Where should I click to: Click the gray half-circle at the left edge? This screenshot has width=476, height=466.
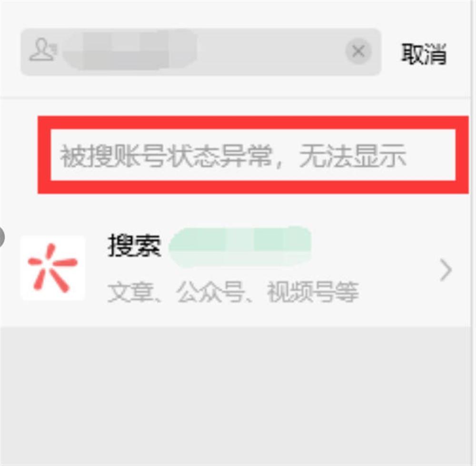(x=2, y=237)
